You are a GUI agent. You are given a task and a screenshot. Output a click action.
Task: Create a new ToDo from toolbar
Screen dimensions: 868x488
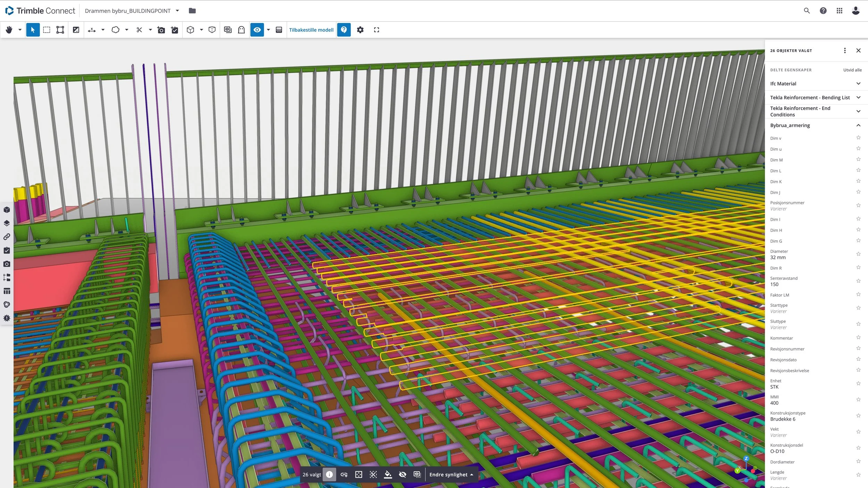click(x=175, y=30)
